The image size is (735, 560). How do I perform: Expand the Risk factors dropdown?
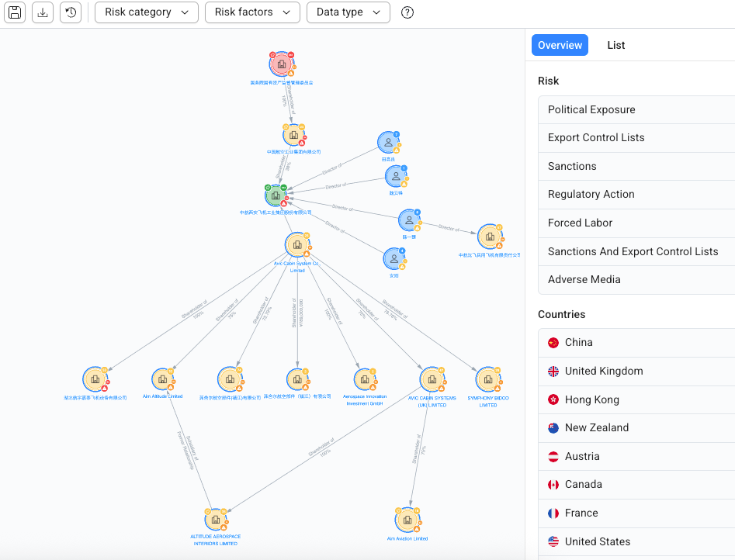click(x=252, y=12)
